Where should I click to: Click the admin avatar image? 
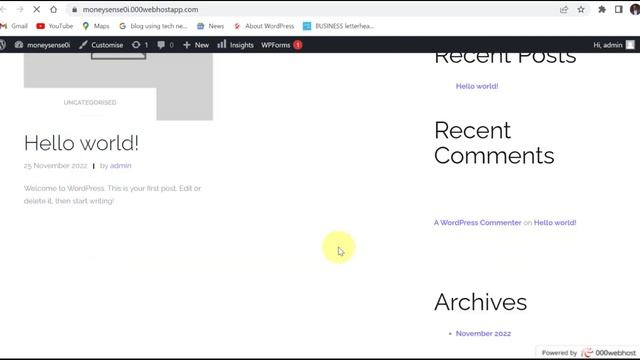630,45
